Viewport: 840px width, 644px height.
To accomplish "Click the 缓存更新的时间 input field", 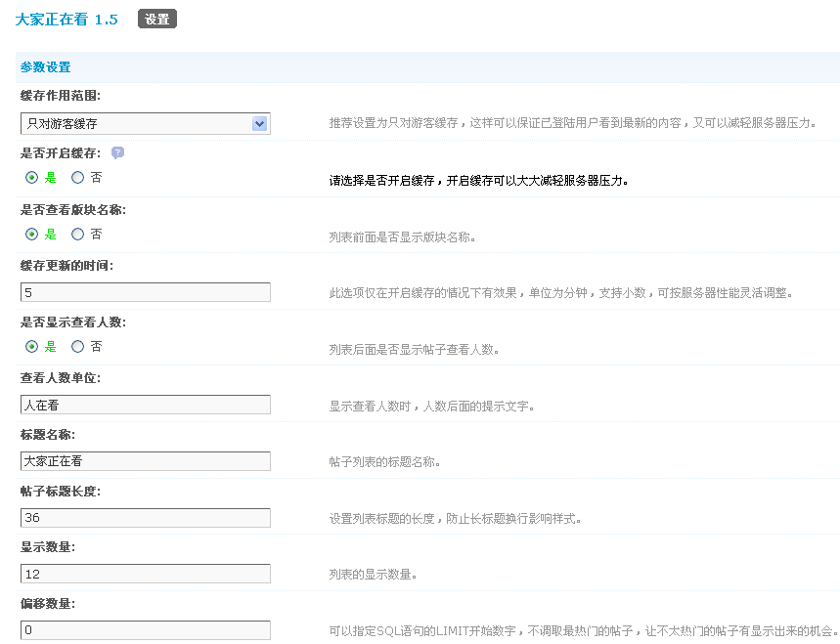I will (x=145, y=292).
